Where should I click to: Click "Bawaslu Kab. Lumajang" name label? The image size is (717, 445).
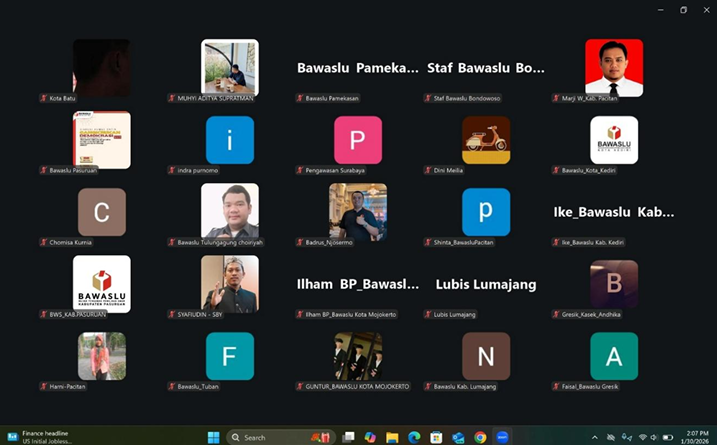click(465, 386)
